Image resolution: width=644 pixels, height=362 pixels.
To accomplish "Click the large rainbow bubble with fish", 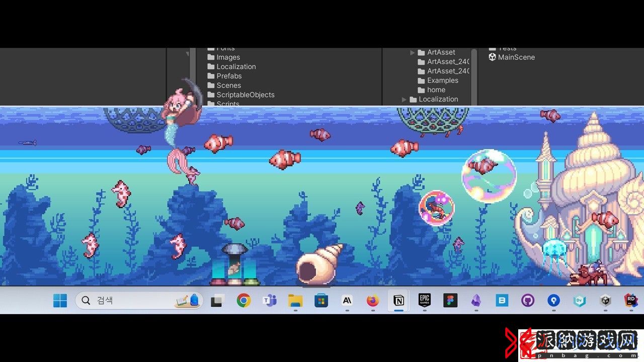I will tap(489, 176).
